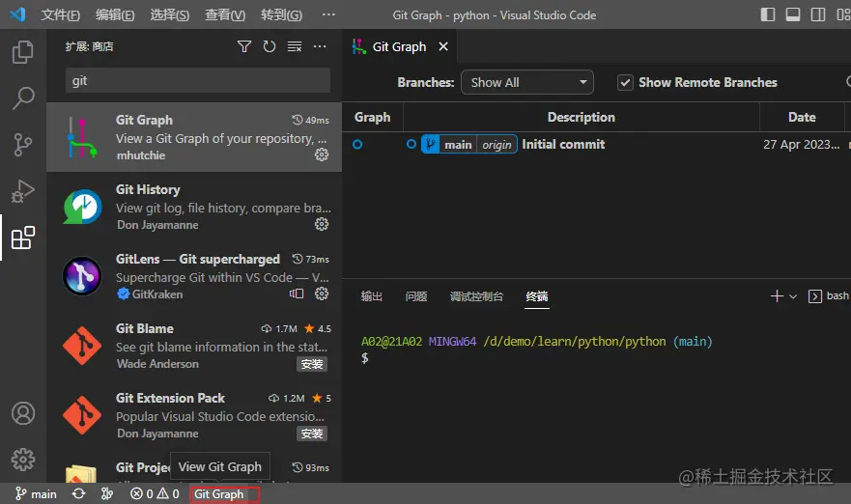Viewport: 851px width, 504px height.
Task: Toggle the bottom panel layout icon
Action: point(793,14)
